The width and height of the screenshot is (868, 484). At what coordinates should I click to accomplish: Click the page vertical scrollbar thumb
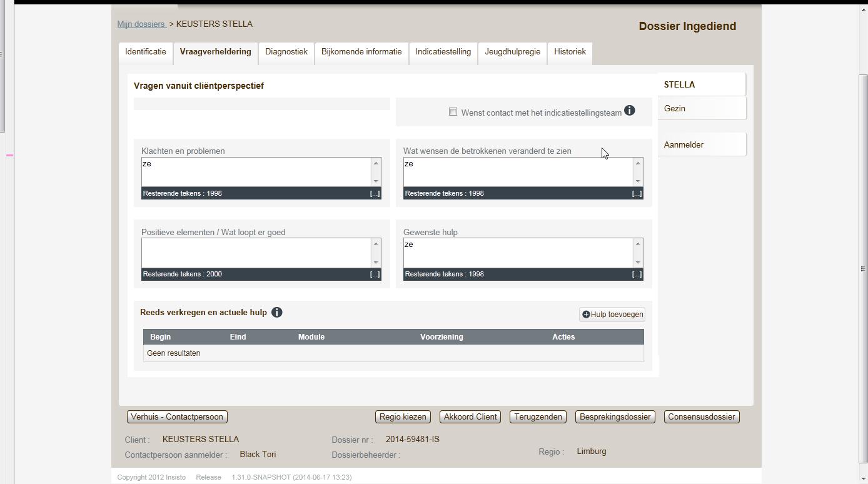pos(864,269)
